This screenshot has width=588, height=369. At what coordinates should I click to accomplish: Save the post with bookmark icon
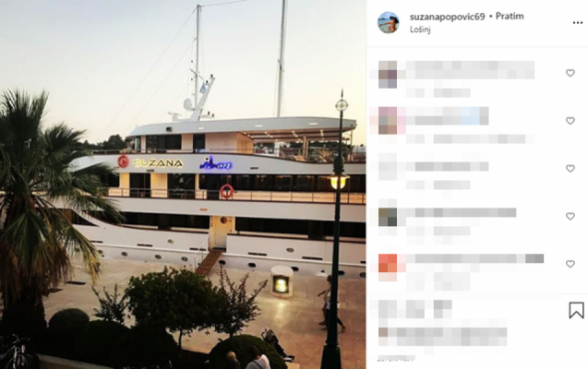pos(576,311)
